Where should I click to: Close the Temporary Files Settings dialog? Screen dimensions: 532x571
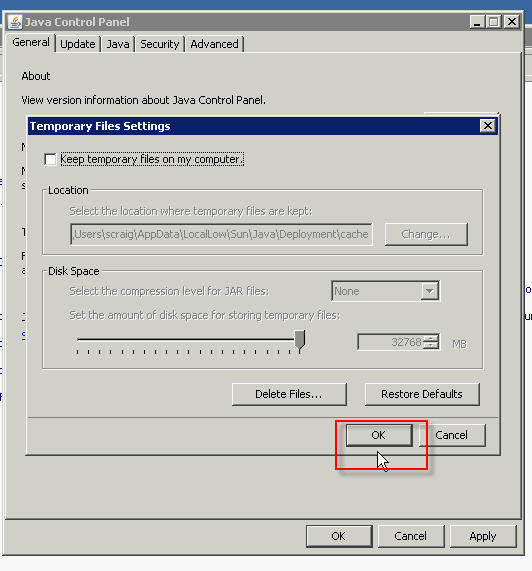coord(488,126)
